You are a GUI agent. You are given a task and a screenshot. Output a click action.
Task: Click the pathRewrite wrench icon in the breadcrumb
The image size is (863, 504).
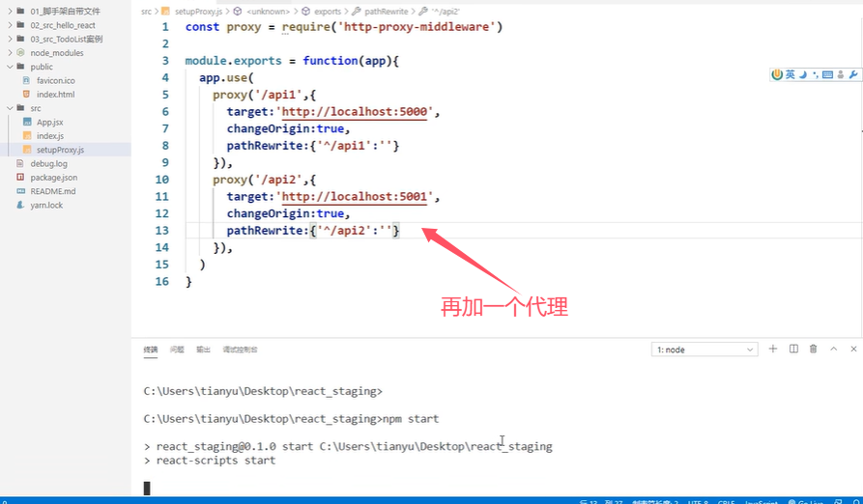[x=356, y=11]
